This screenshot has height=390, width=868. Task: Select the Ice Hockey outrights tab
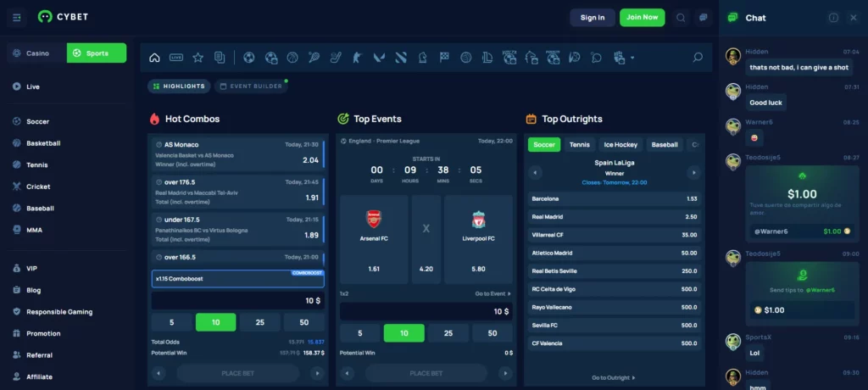[620, 145]
